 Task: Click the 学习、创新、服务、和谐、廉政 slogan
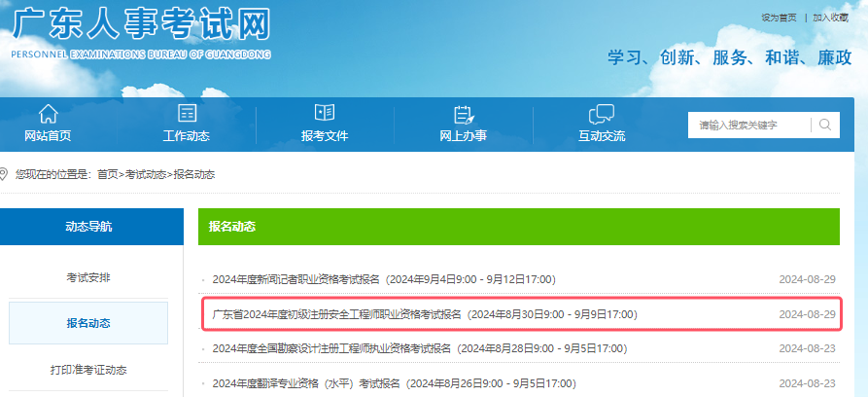tap(730, 57)
